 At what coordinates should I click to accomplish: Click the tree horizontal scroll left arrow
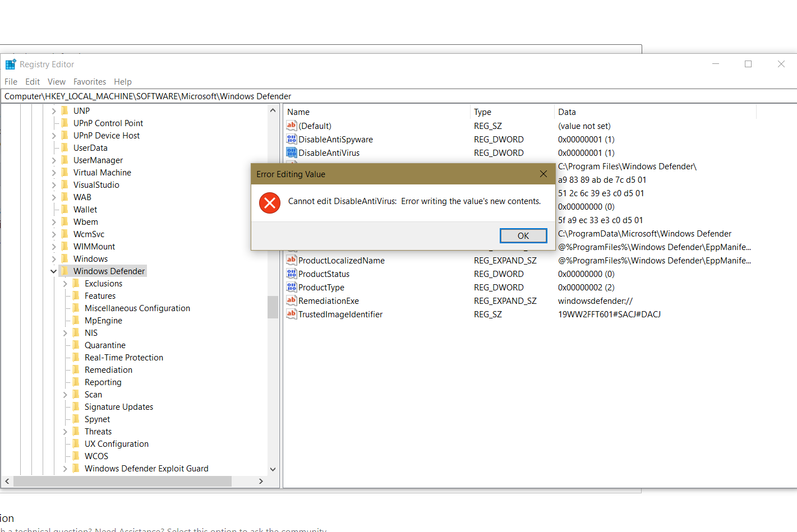[x=7, y=481]
